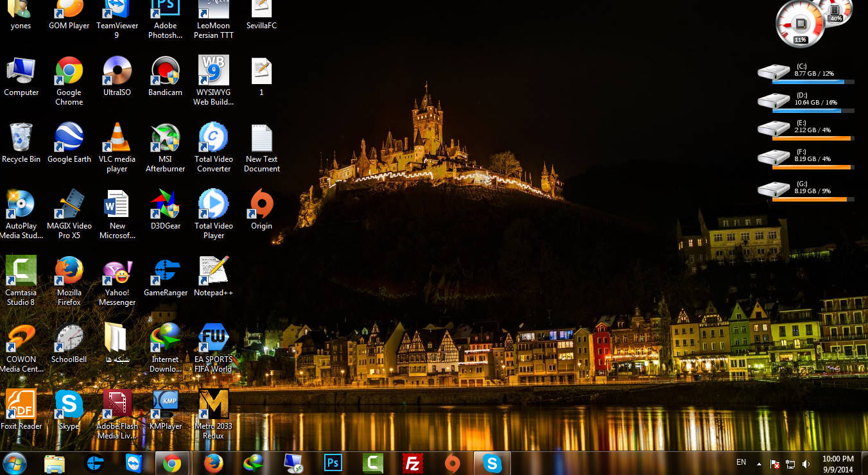Select the Google Earth shortcut
The width and height of the screenshot is (868, 475).
(x=69, y=143)
